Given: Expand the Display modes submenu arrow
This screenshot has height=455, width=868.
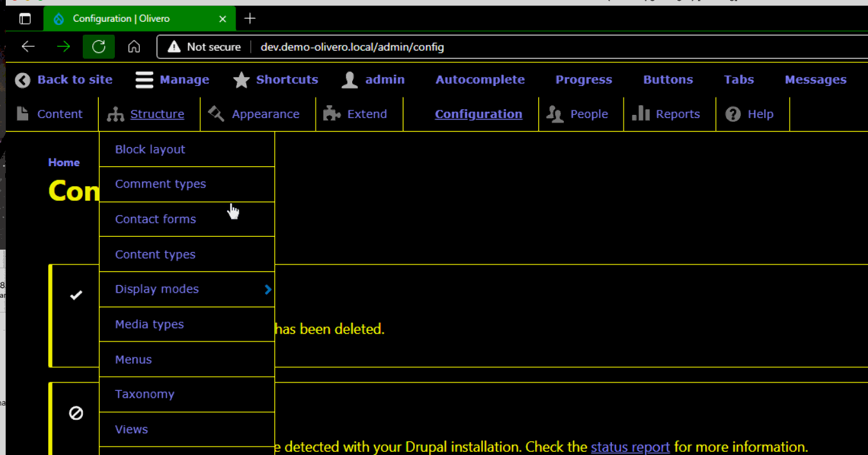Looking at the screenshot, I should coord(268,289).
